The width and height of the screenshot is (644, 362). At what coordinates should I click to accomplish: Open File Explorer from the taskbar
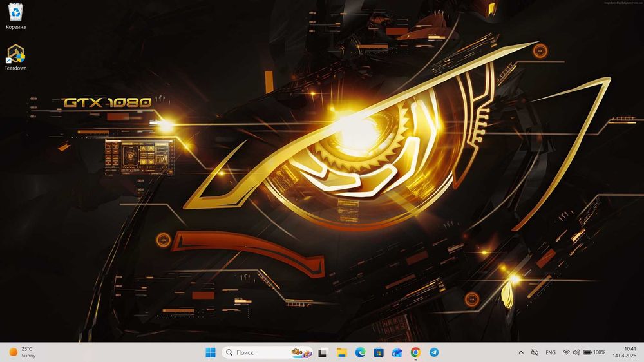(342, 352)
